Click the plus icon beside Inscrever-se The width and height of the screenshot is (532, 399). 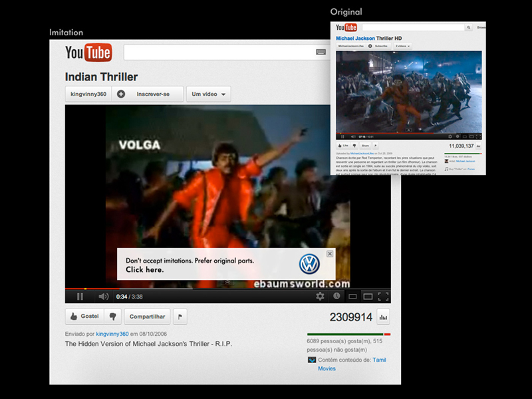click(x=121, y=94)
